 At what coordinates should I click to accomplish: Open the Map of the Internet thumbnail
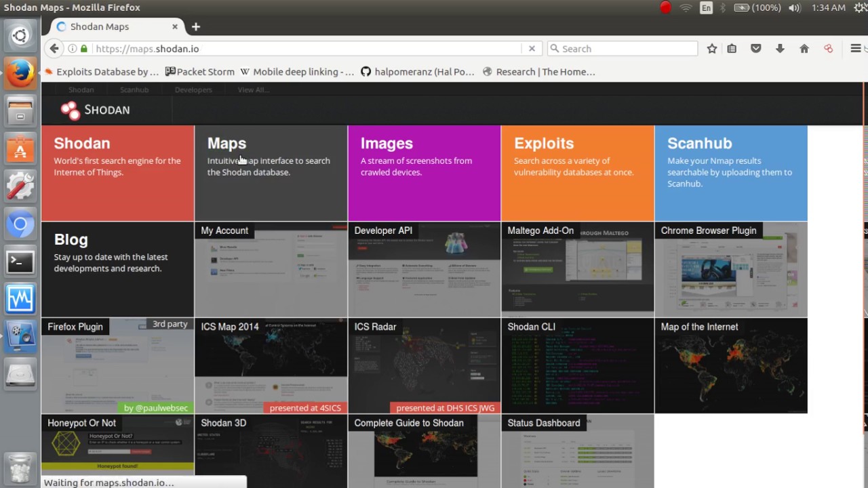point(731,365)
